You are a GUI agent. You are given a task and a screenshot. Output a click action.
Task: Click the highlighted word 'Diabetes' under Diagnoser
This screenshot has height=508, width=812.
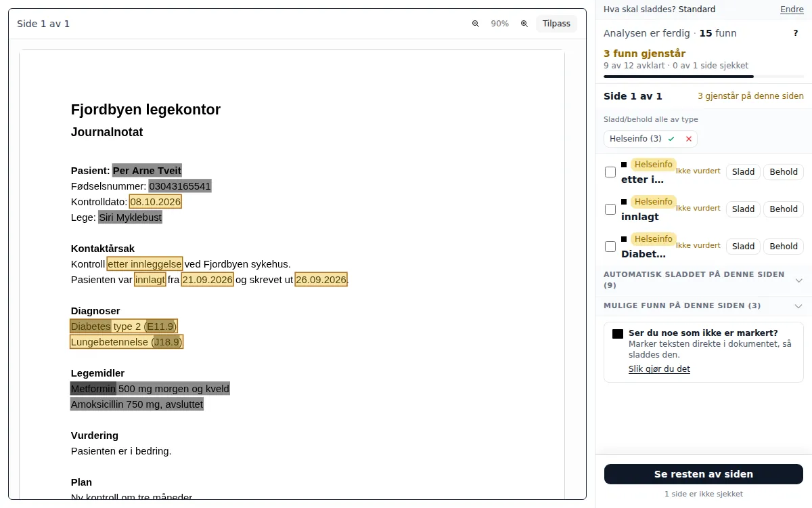tap(91, 326)
